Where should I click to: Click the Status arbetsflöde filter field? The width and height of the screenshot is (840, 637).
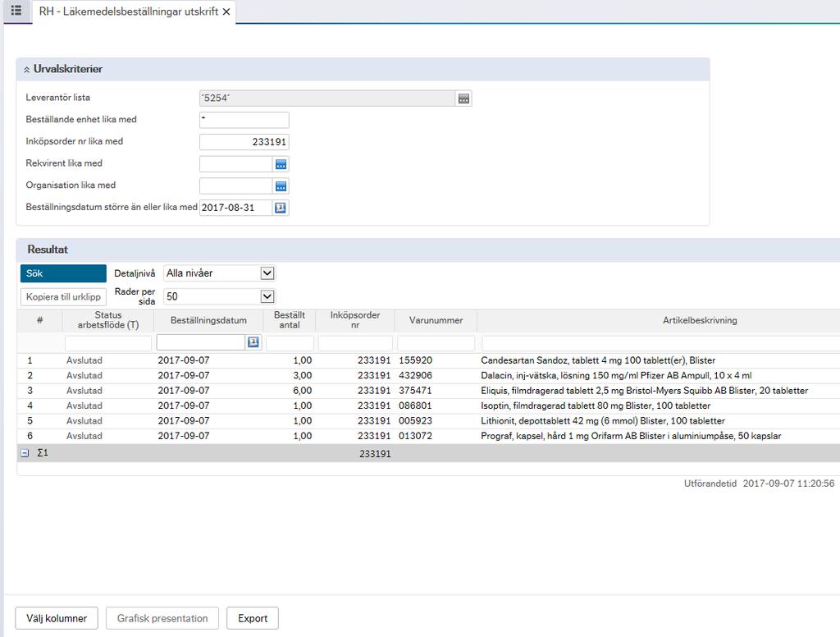point(108,342)
